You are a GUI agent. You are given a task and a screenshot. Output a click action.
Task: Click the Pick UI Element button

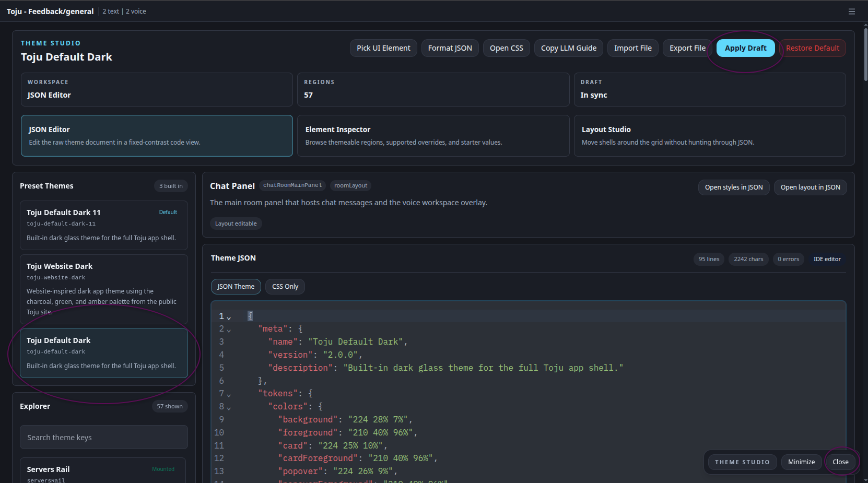coord(383,48)
